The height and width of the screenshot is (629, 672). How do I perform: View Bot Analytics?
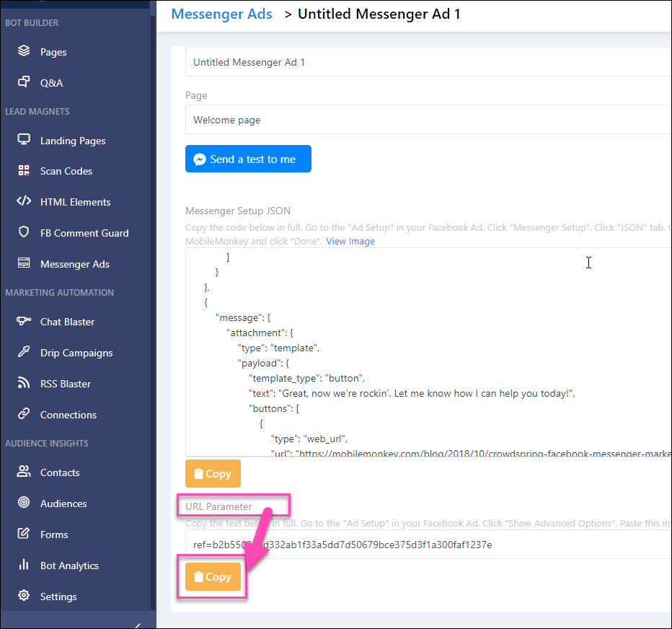69,566
